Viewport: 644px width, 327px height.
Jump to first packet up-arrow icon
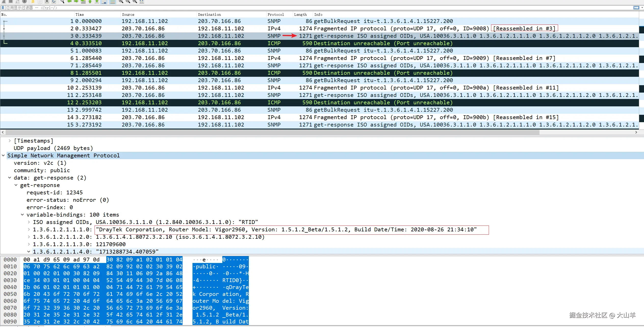90,2
